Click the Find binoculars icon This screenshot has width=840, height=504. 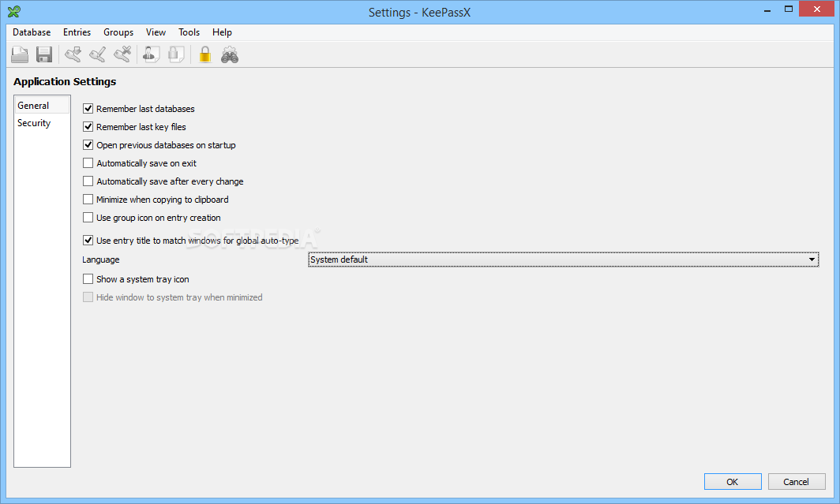(x=230, y=54)
